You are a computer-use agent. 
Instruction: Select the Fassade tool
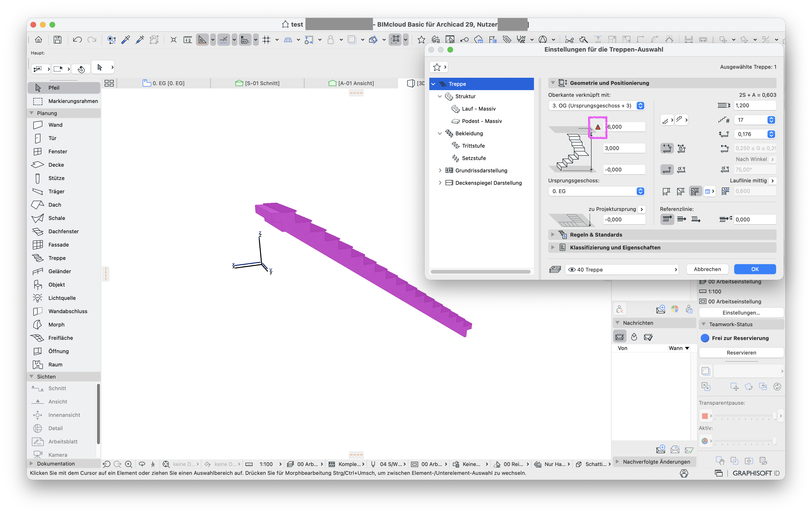point(64,245)
